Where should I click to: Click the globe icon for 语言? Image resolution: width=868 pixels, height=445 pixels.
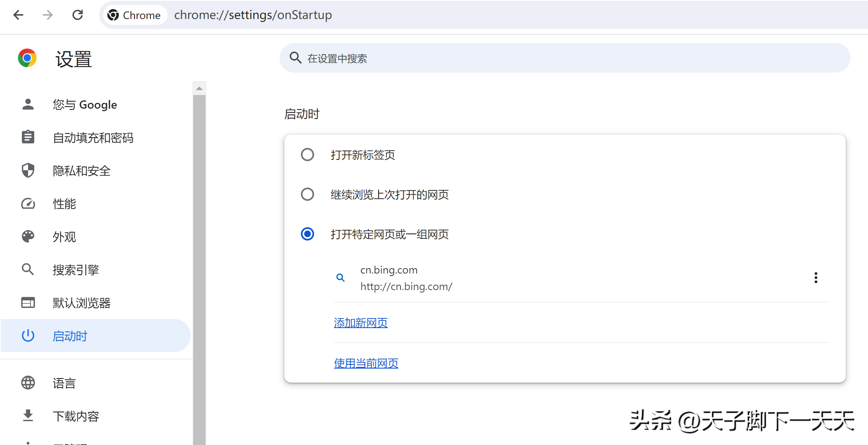pos(28,383)
